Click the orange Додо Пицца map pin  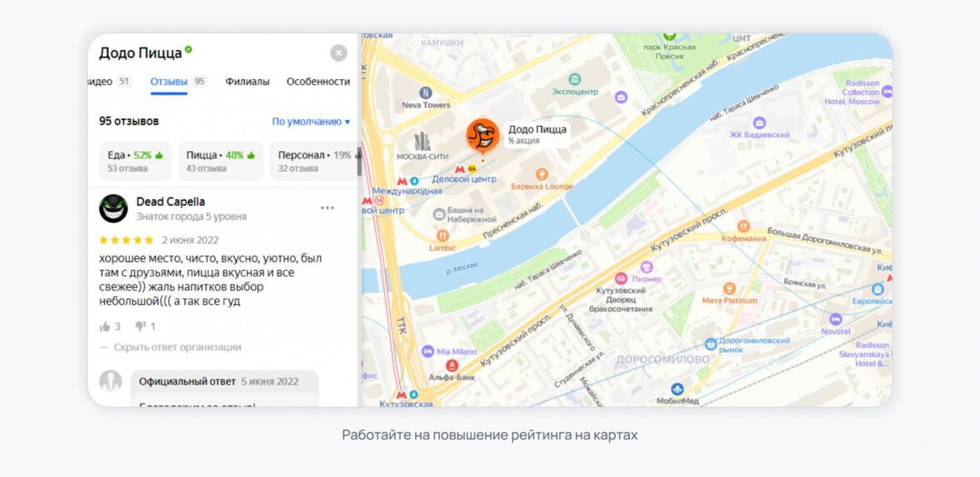click(x=482, y=136)
